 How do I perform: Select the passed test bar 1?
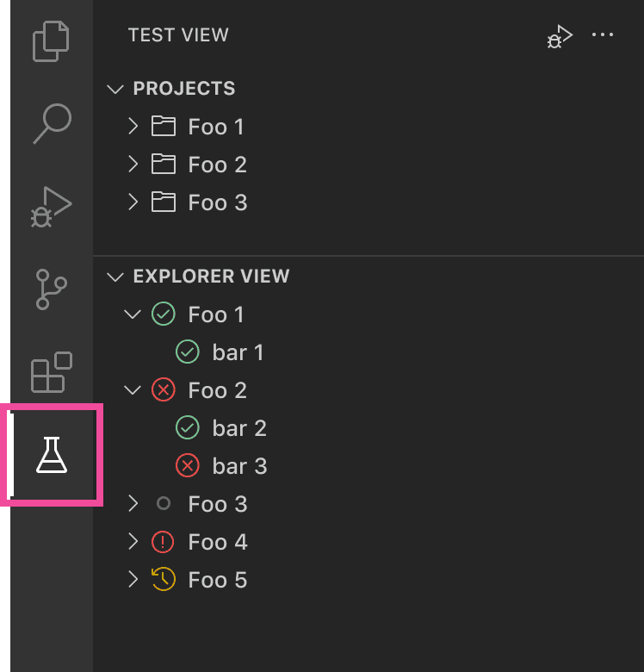[x=238, y=352]
